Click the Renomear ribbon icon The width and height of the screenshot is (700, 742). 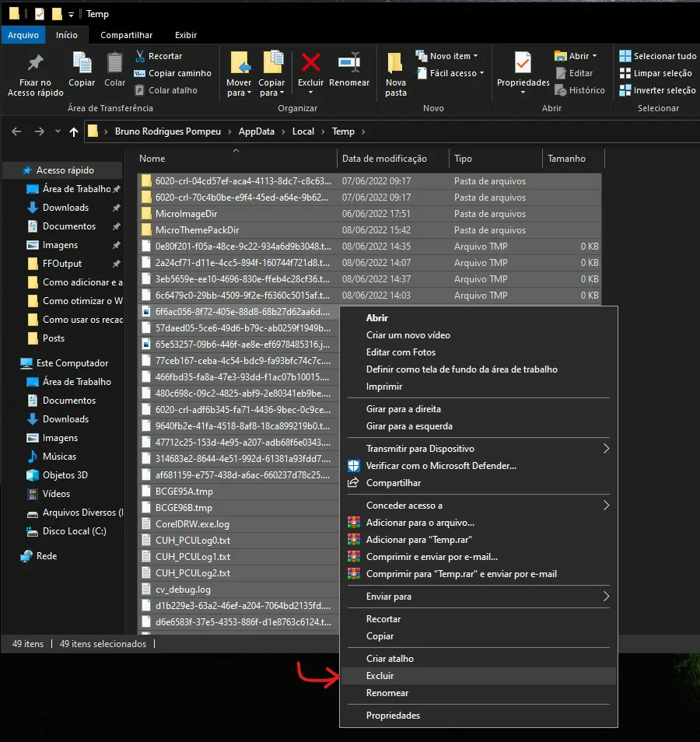point(349,62)
